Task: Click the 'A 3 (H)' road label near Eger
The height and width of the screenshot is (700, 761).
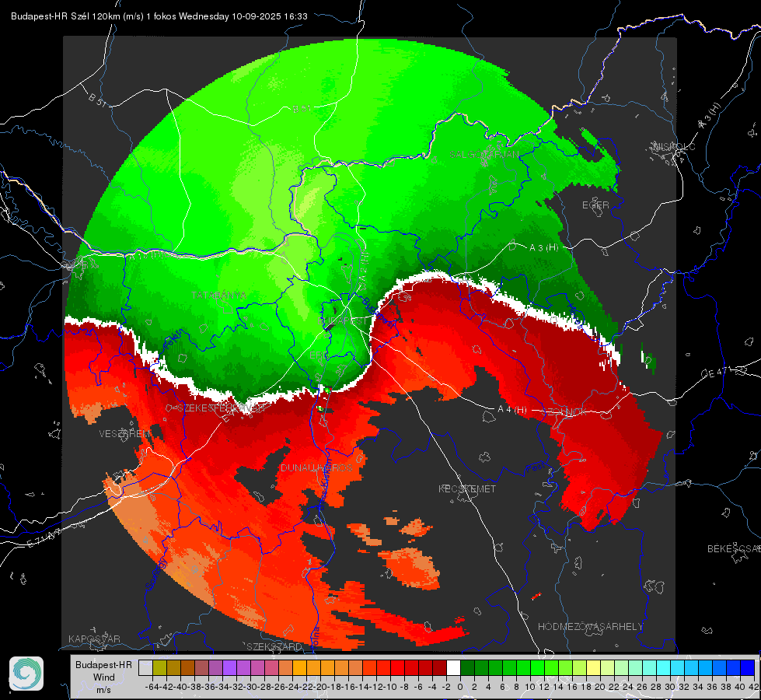Action: [543, 247]
